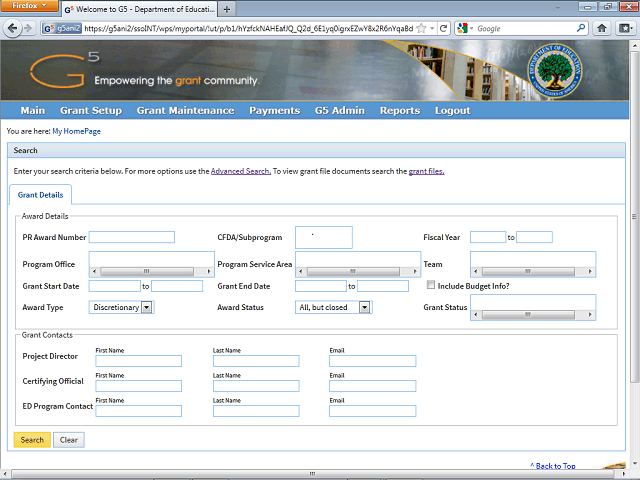
Task: Click Project Director First Name field
Action: (139, 361)
